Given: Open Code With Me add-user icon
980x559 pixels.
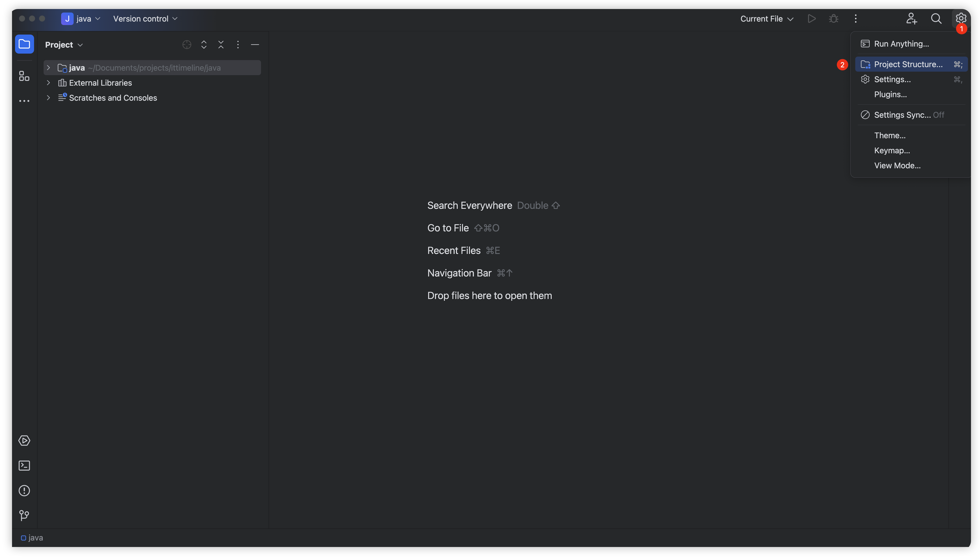Looking at the screenshot, I should pyautogui.click(x=912, y=19).
